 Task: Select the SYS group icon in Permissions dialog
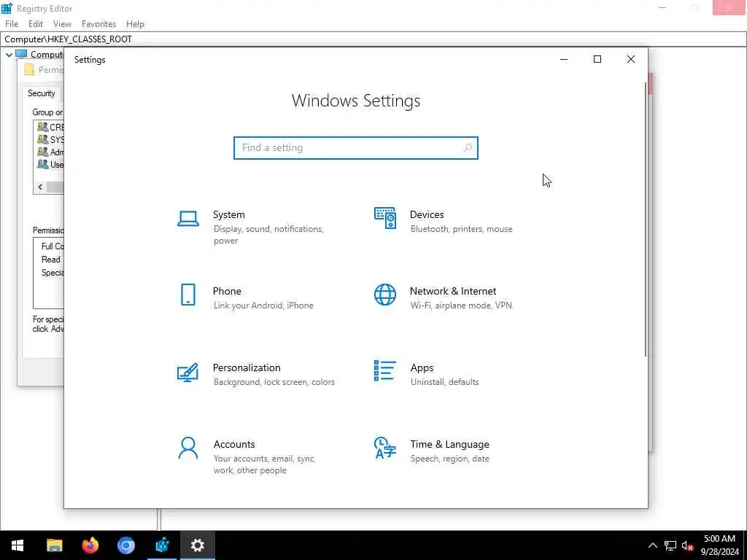coord(43,139)
